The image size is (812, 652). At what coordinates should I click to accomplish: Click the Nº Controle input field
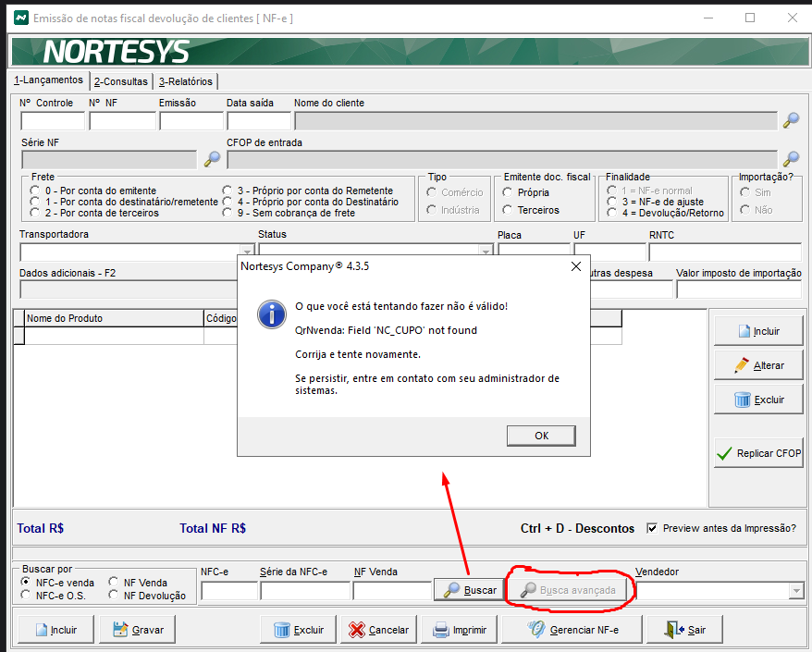click(x=53, y=120)
